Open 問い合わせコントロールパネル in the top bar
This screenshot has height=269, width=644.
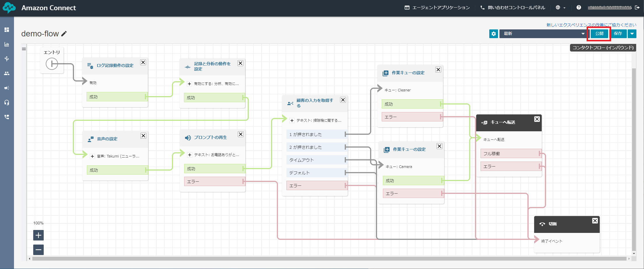tap(513, 8)
